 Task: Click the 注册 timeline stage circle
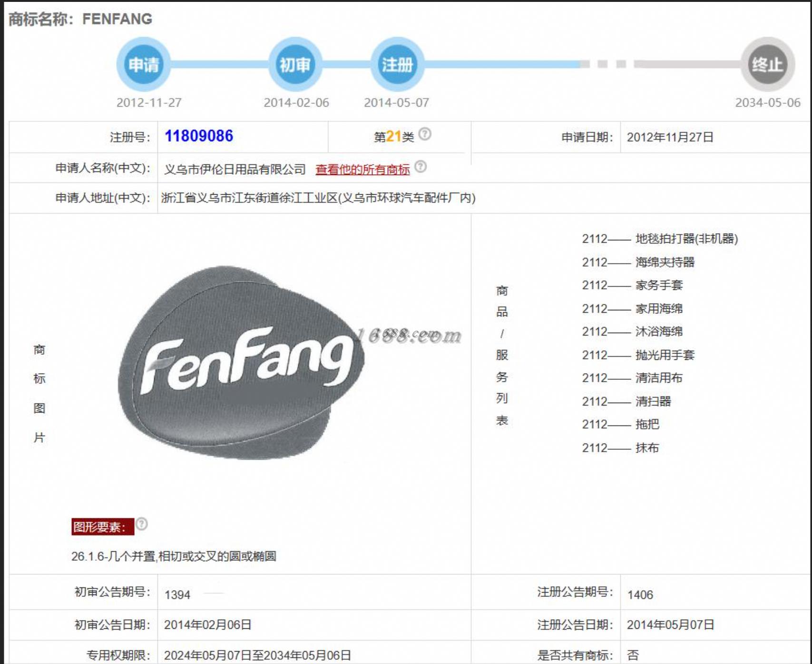397,64
